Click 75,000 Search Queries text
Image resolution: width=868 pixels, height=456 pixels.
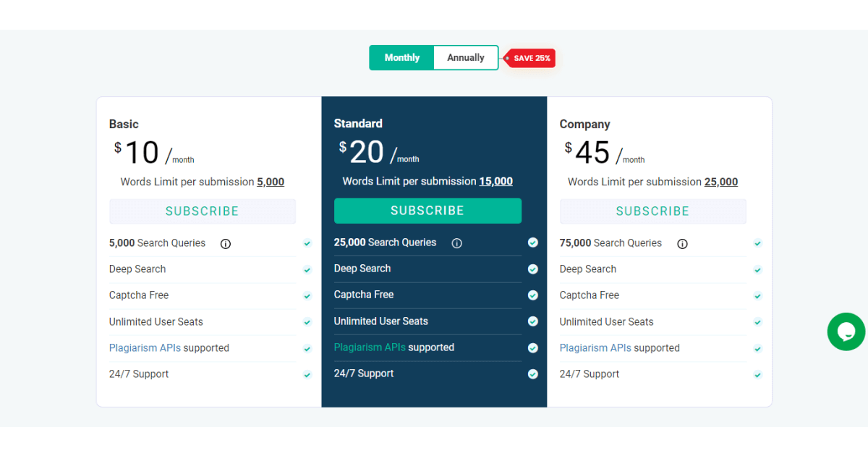610,243
